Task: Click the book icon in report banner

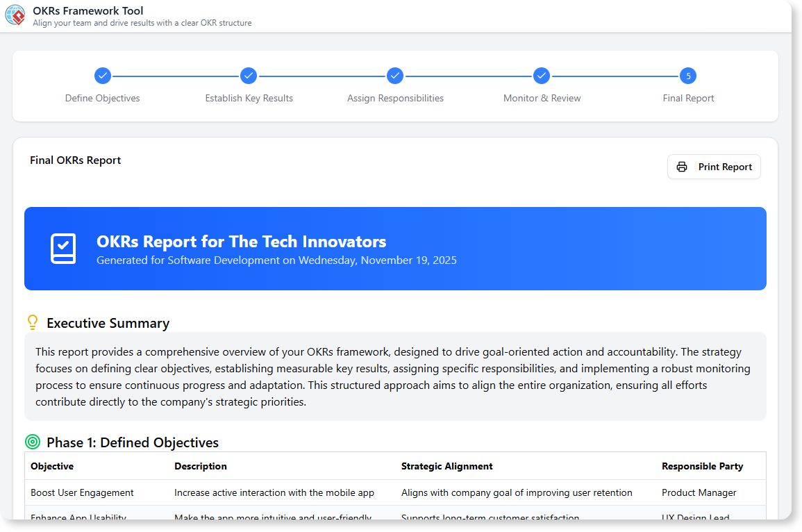Action: [63, 249]
